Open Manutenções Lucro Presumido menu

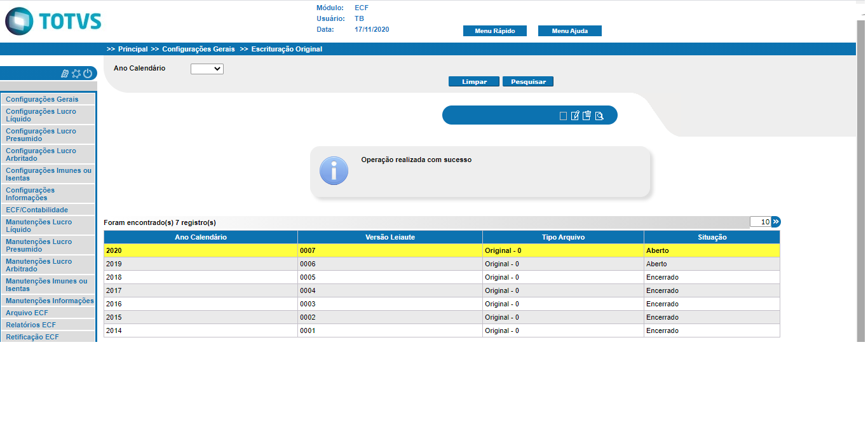48,245
